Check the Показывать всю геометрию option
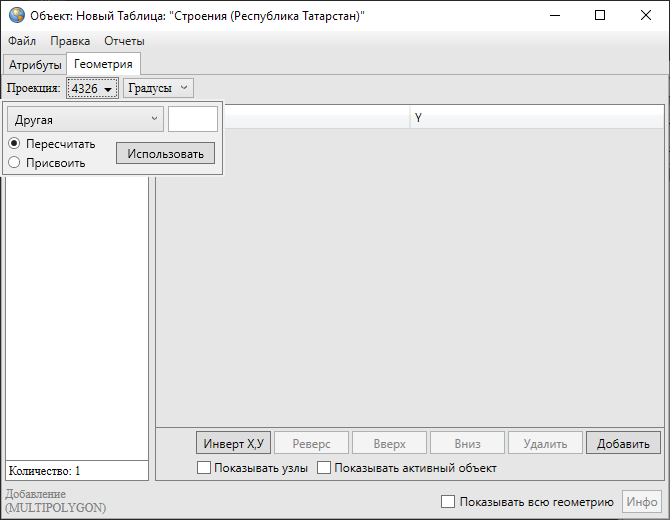The height and width of the screenshot is (520, 670). (x=448, y=502)
